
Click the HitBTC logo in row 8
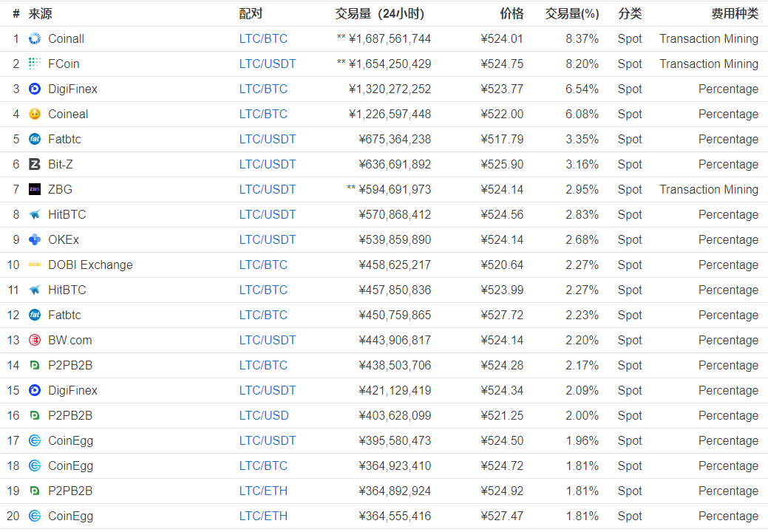(x=34, y=214)
